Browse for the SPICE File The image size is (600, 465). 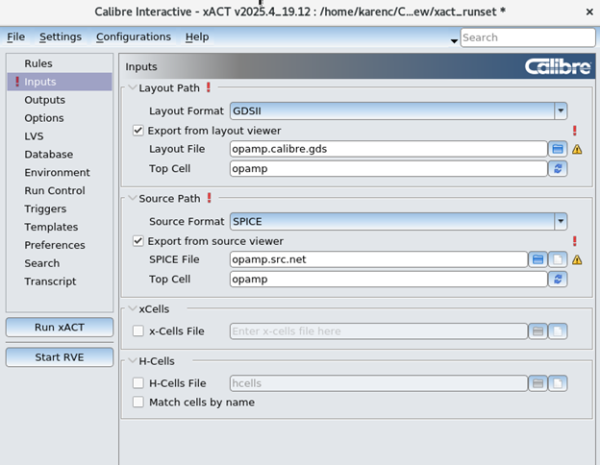(538, 259)
